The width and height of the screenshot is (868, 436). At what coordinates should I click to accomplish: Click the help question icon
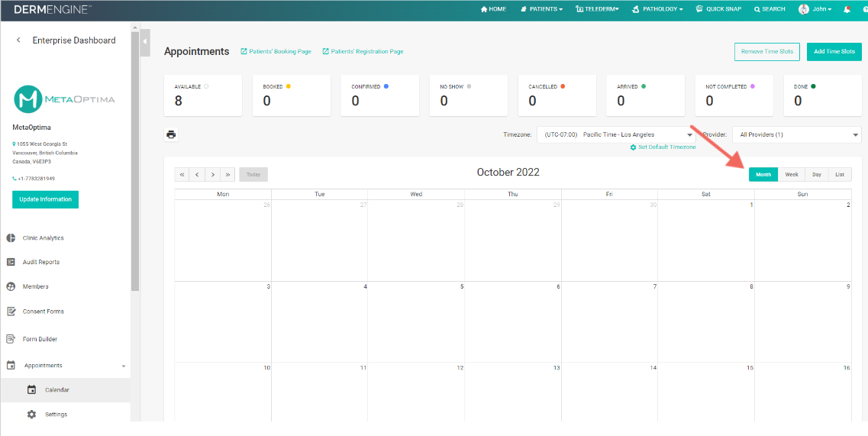[865, 9]
